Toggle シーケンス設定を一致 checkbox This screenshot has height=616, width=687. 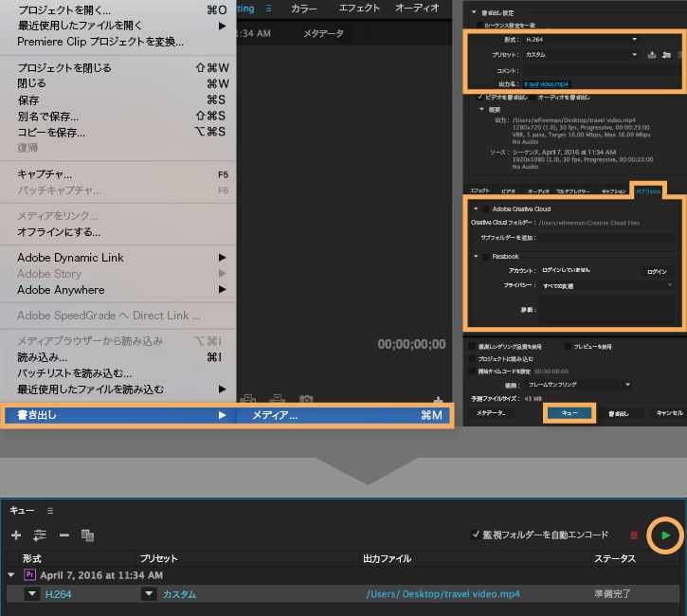tap(479, 25)
